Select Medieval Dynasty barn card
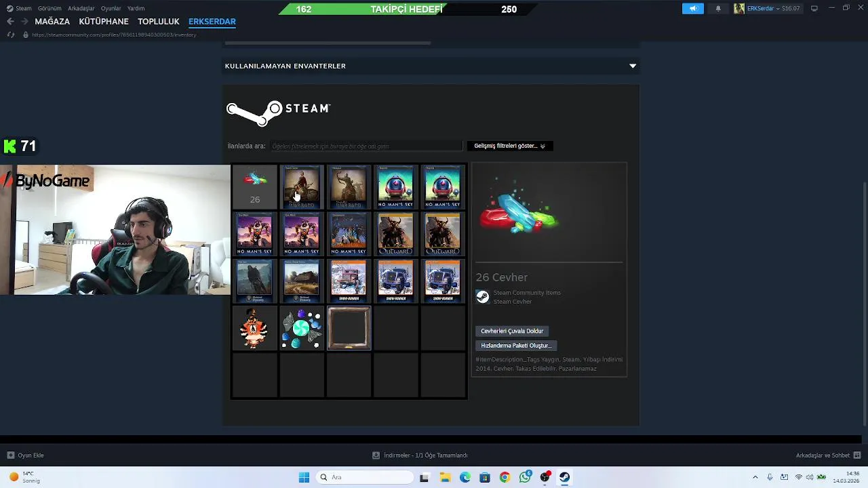Viewport: 868px width, 488px height. [302, 281]
